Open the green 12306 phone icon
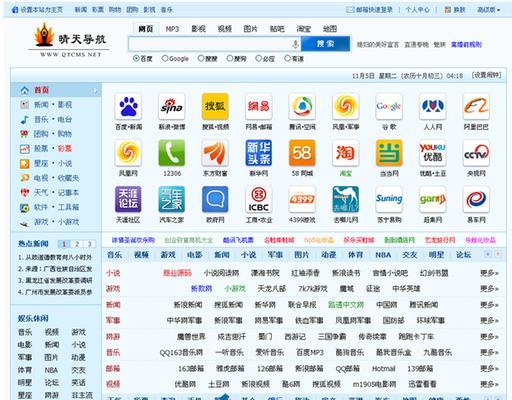 172,153
